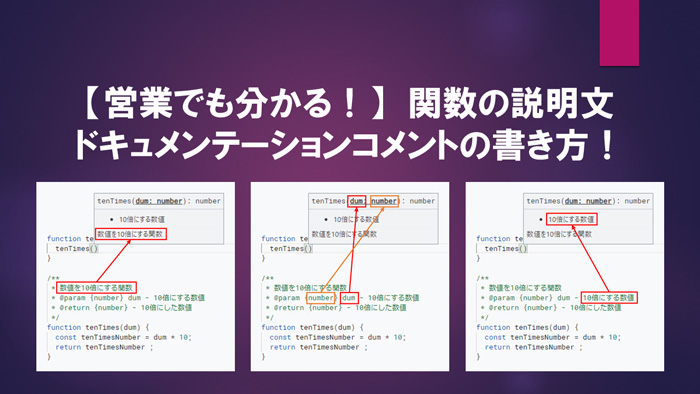The height and width of the screenshot is (394, 700).
Task: Open the code screenshot with orange highlight boxes
Action: [x=350, y=276]
